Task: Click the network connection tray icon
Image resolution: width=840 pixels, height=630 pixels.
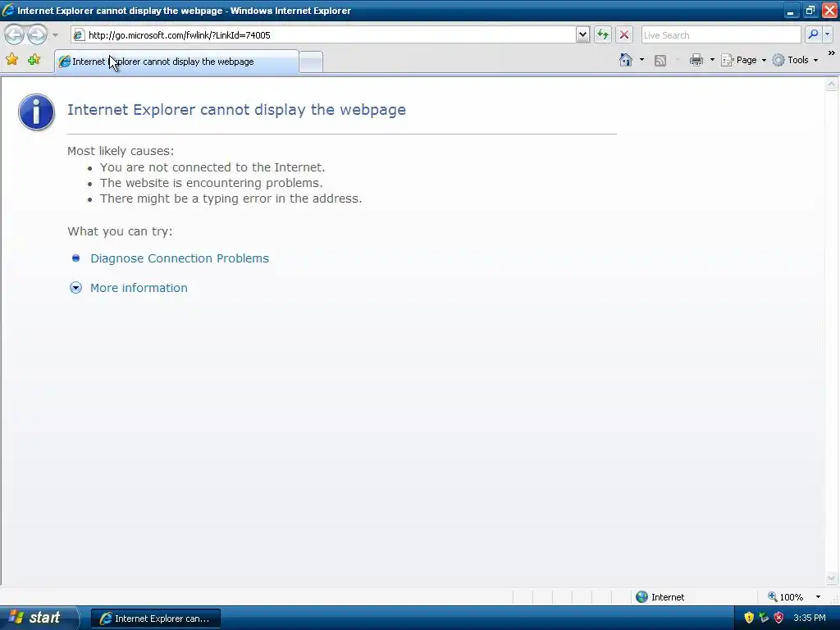Action: pyautogui.click(x=764, y=618)
